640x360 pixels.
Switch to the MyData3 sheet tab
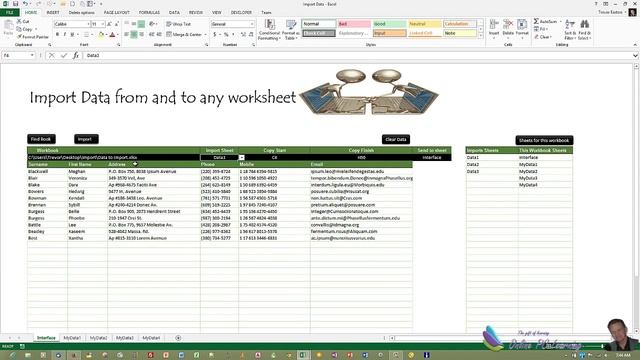tap(124, 338)
